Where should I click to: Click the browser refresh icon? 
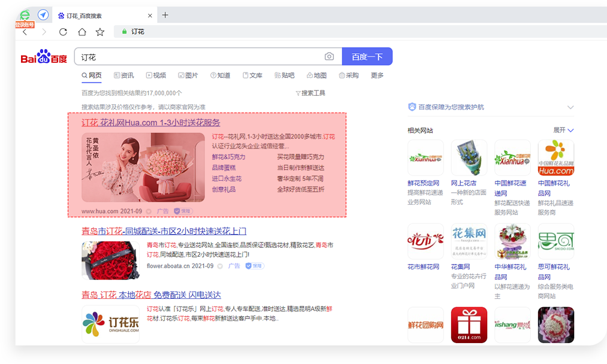(x=63, y=32)
